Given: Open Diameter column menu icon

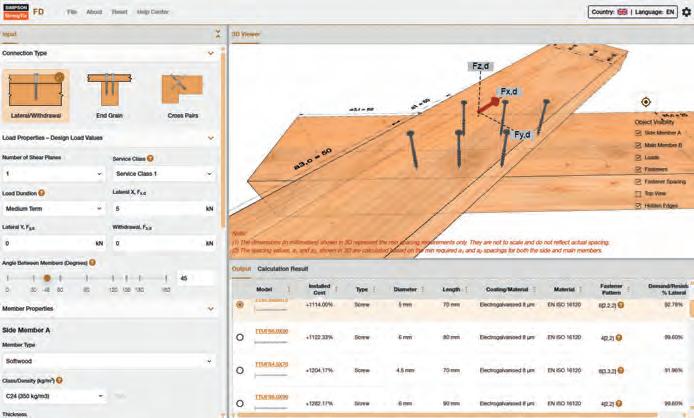Looking at the screenshot, I should (423, 290).
